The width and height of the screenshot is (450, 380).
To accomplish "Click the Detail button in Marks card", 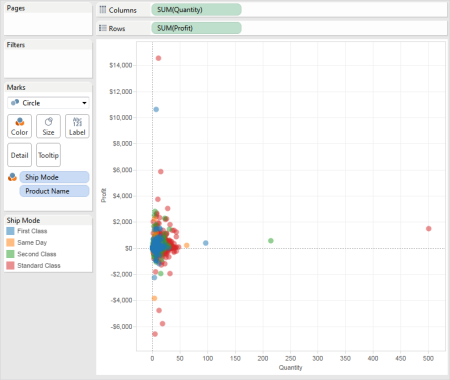I will pyautogui.click(x=19, y=155).
